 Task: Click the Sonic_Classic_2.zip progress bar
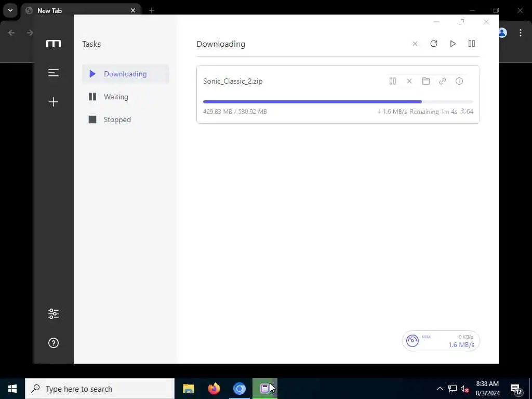pyautogui.click(x=338, y=102)
